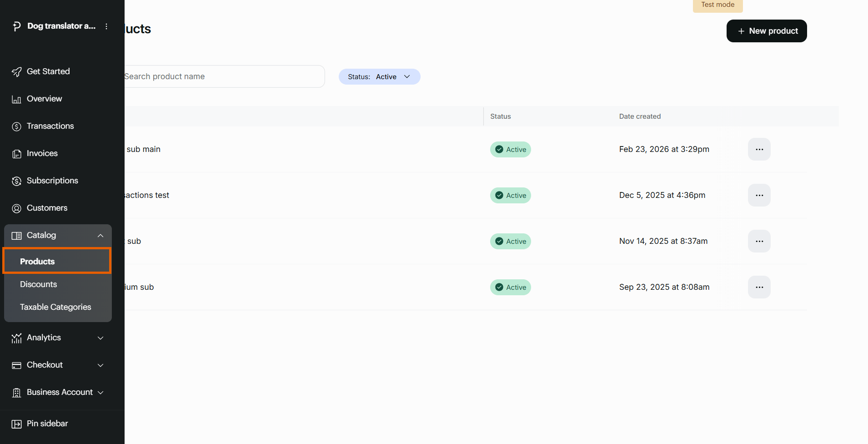The height and width of the screenshot is (444, 868).
Task: Click Pin sidebar label
Action: click(x=47, y=424)
